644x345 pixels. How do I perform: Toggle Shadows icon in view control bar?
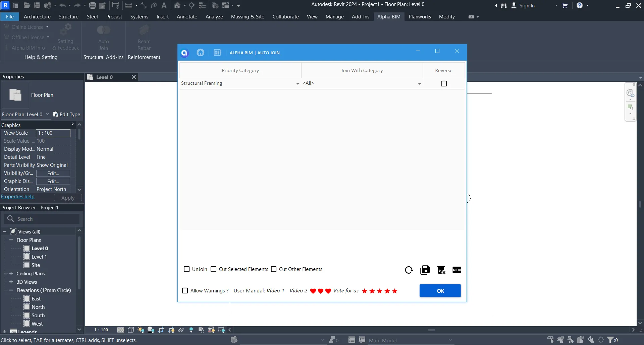click(x=151, y=330)
